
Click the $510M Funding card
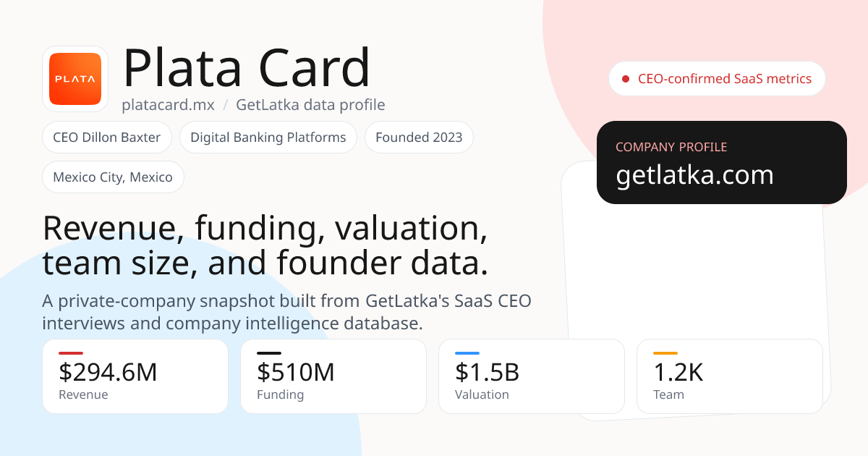point(333,376)
